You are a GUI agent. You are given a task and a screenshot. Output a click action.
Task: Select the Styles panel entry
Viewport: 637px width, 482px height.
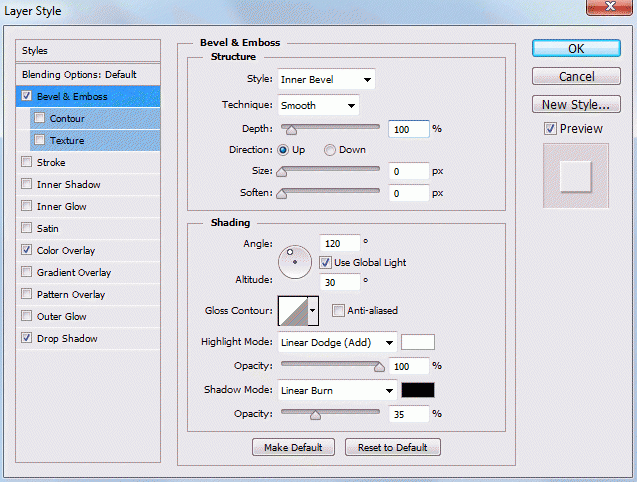pos(88,51)
